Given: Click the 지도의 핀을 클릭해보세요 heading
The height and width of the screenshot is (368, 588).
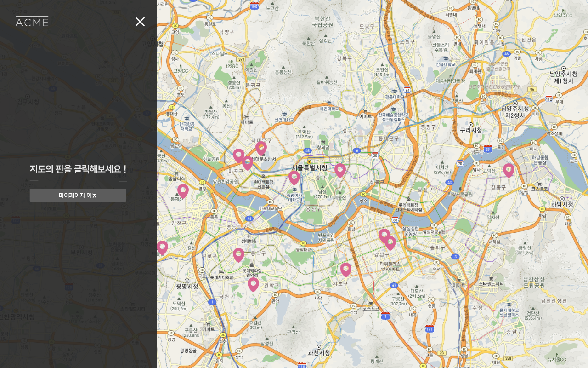Looking at the screenshot, I should coord(78,169).
